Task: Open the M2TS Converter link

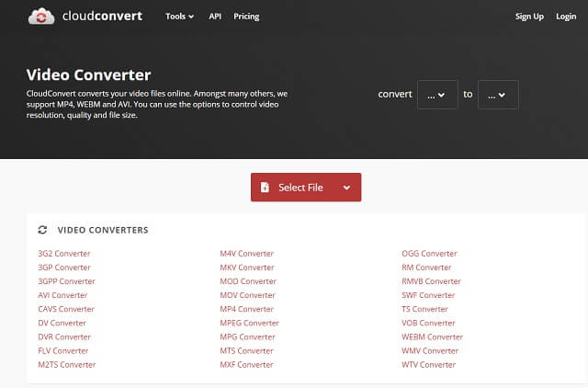Action: 67,365
